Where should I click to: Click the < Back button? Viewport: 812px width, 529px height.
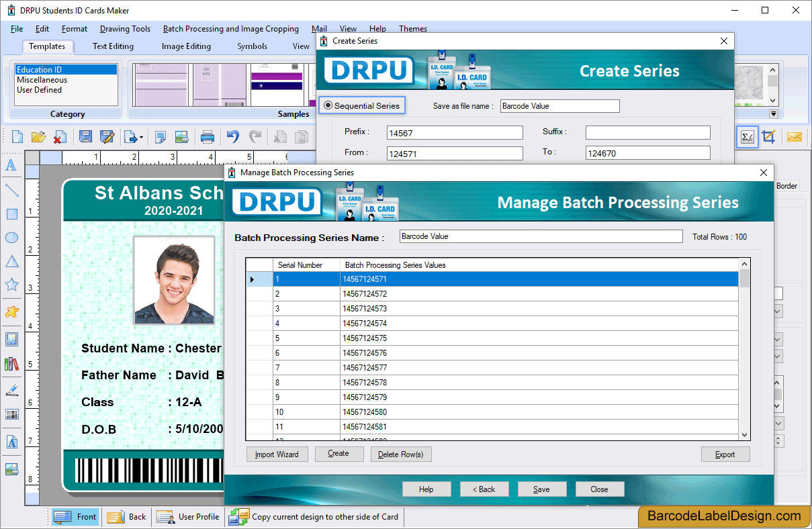pos(484,489)
